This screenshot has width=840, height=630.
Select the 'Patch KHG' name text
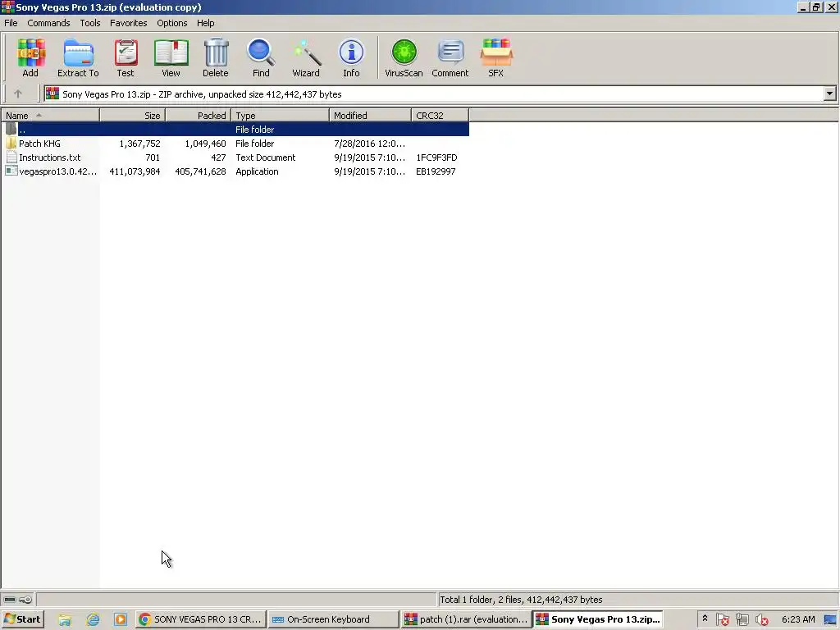39,143
